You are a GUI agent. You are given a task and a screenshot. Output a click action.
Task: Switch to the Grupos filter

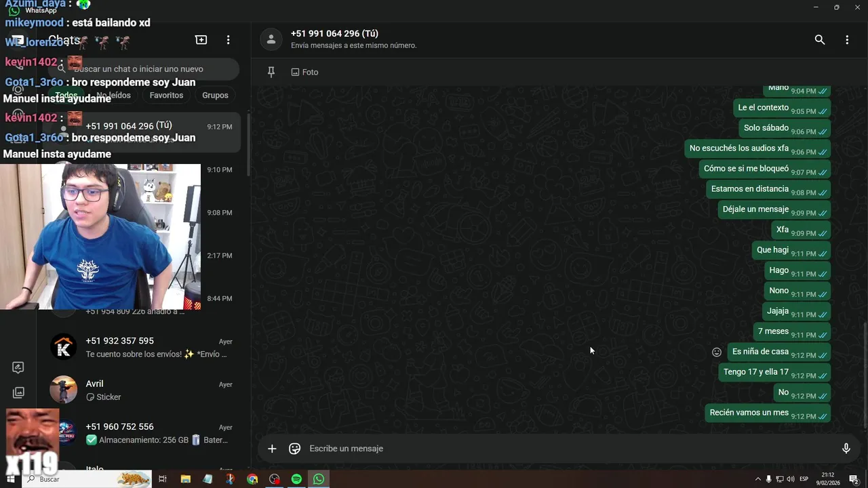215,95
